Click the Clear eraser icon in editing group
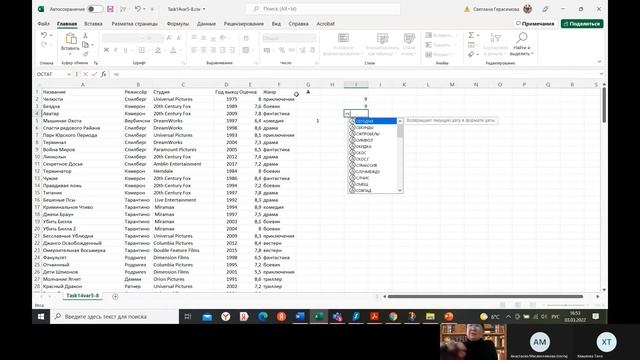 471,54
